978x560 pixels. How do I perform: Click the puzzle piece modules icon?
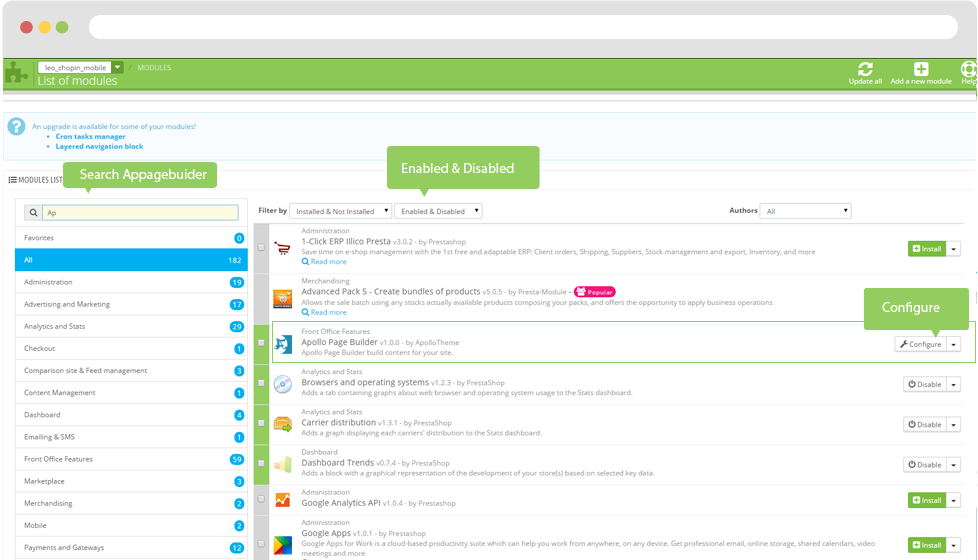[x=16, y=74]
